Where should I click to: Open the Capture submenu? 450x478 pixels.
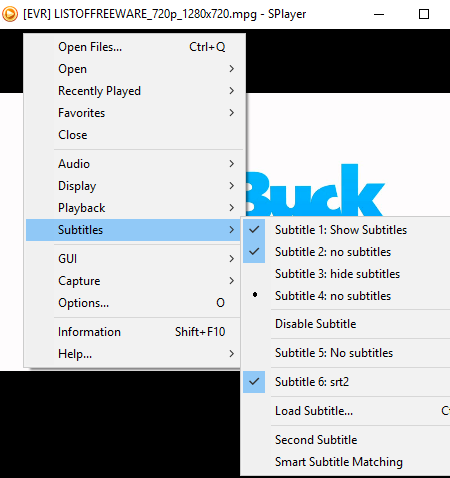(x=133, y=281)
